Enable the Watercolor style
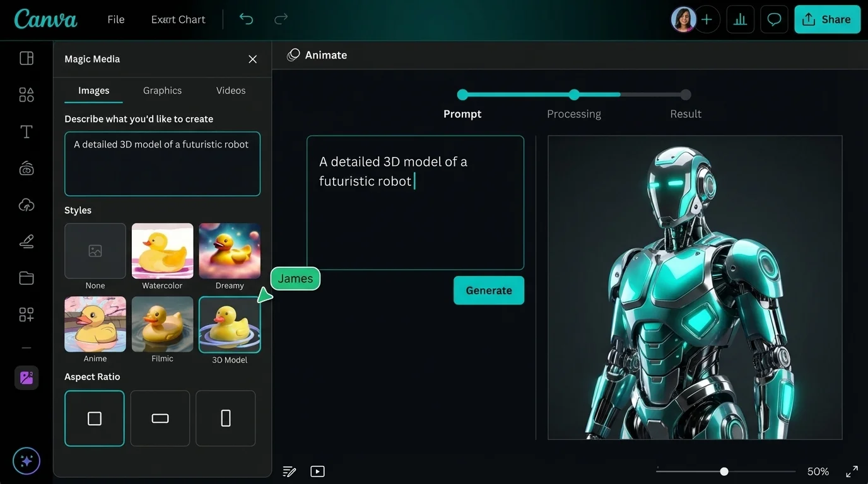 coord(162,250)
